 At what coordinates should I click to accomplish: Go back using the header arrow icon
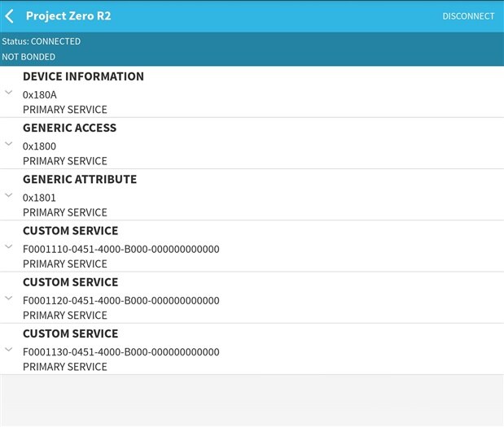(9, 16)
